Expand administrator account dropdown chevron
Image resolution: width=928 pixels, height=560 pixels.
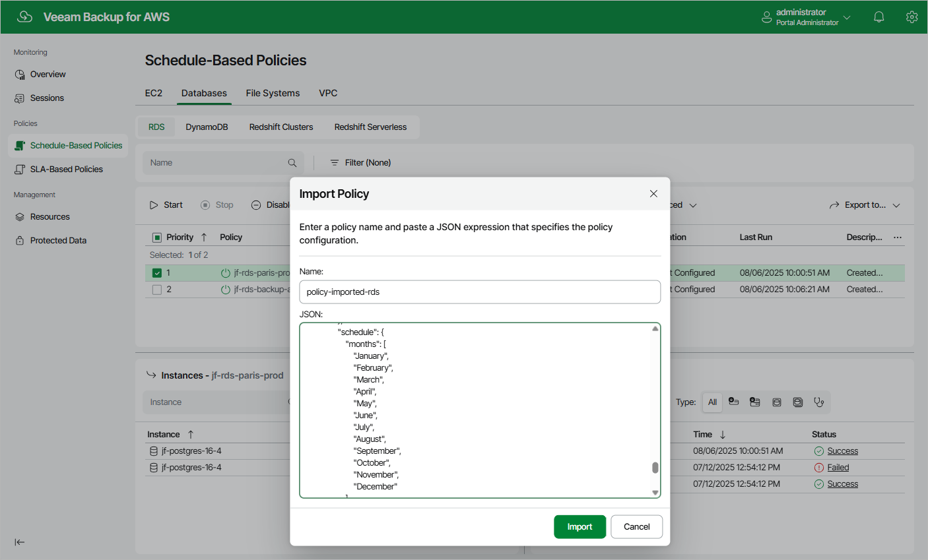[847, 17]
